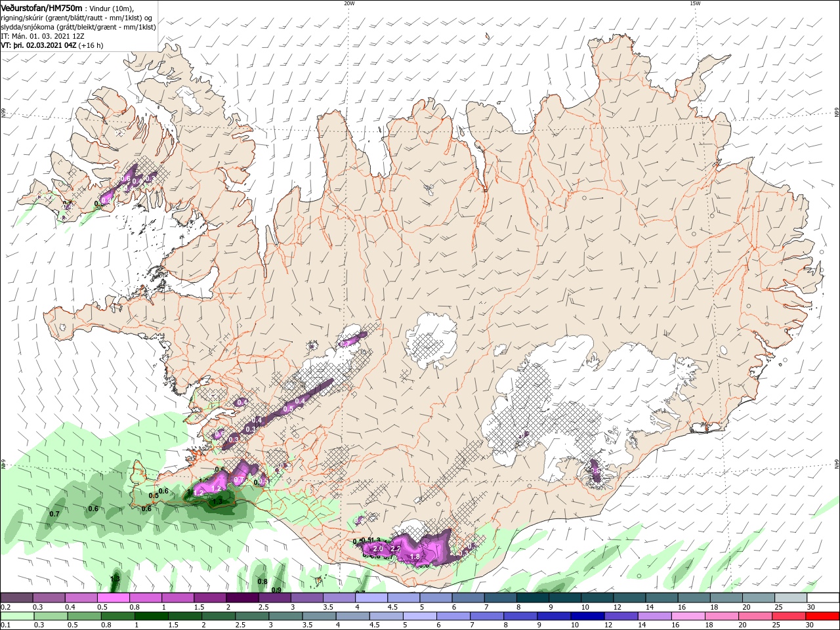Pick the light pink 16–18 rain legend swatch
The image size is (840, 630).
pos(688,616)
